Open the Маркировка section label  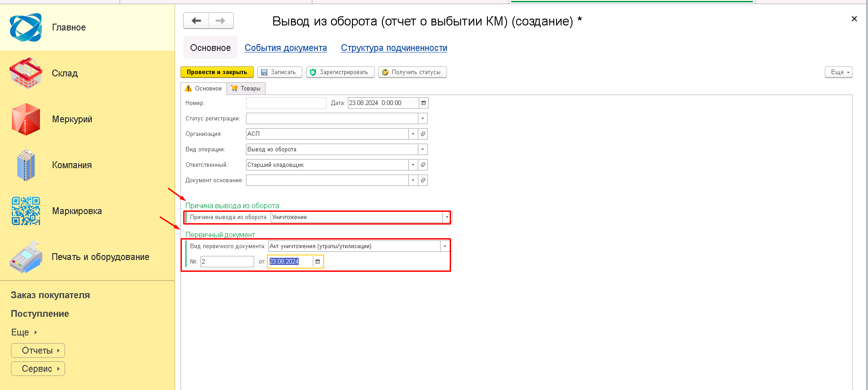click(77, 211)
